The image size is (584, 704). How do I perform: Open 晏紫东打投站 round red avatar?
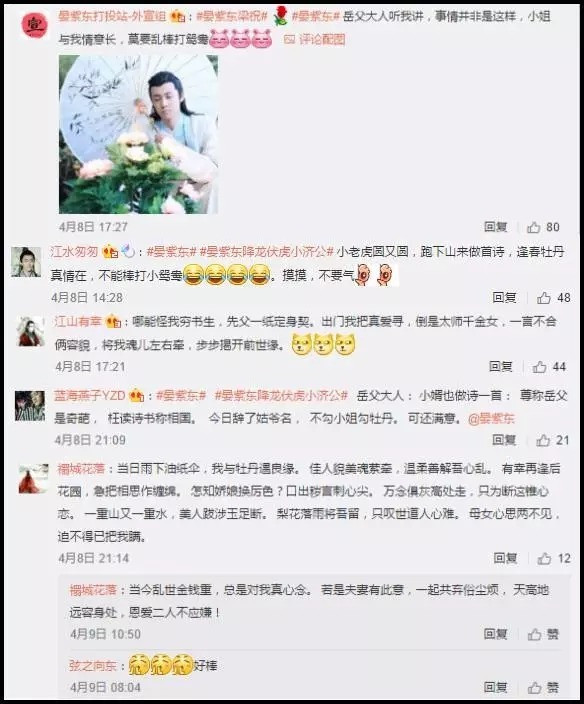point(35,25)
